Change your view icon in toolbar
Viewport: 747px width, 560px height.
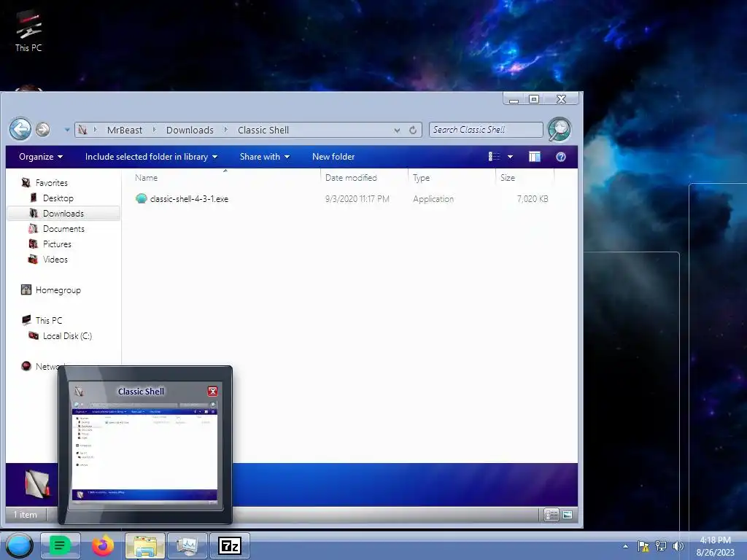pos(494,157)
